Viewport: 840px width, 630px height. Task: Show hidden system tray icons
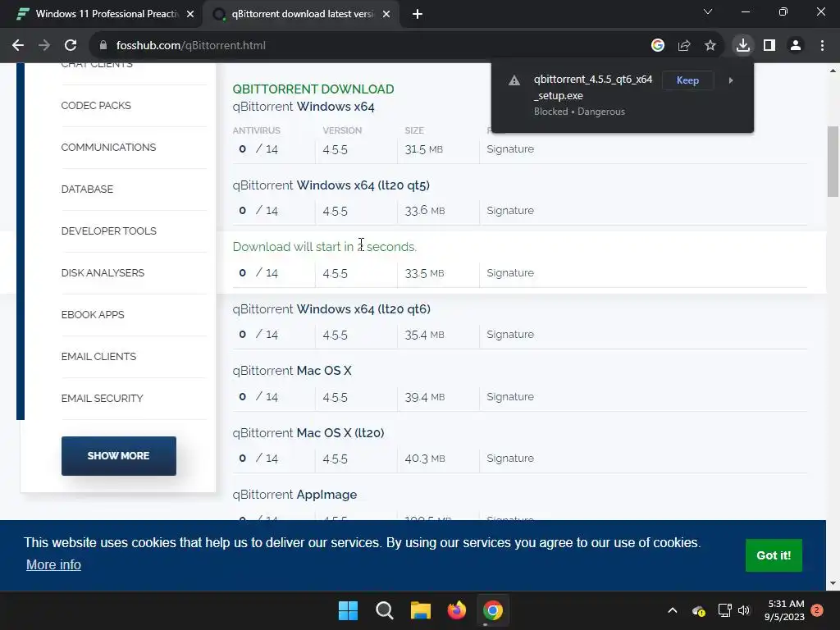(673, 610)
